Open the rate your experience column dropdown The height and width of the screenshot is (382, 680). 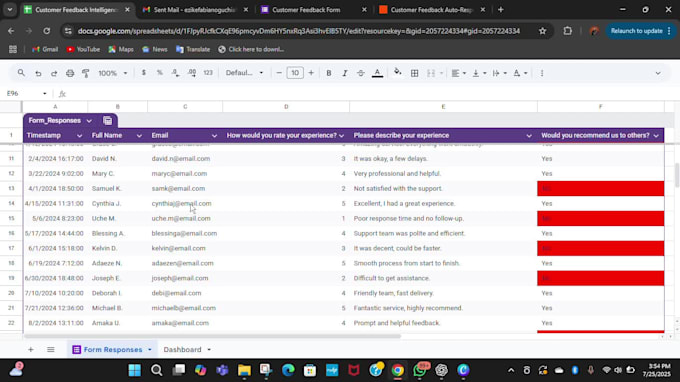pyautogui.click(x=341, y=136)
